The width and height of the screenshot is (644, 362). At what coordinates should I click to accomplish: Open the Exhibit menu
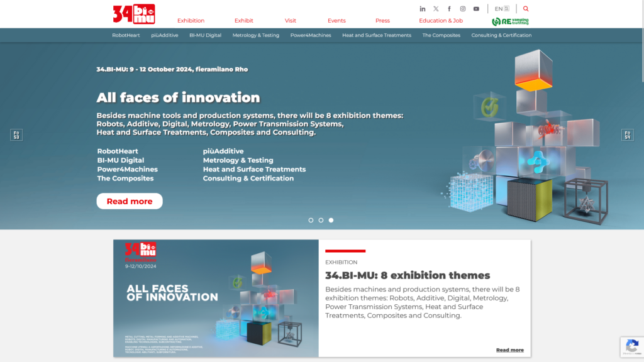[243, 21]
